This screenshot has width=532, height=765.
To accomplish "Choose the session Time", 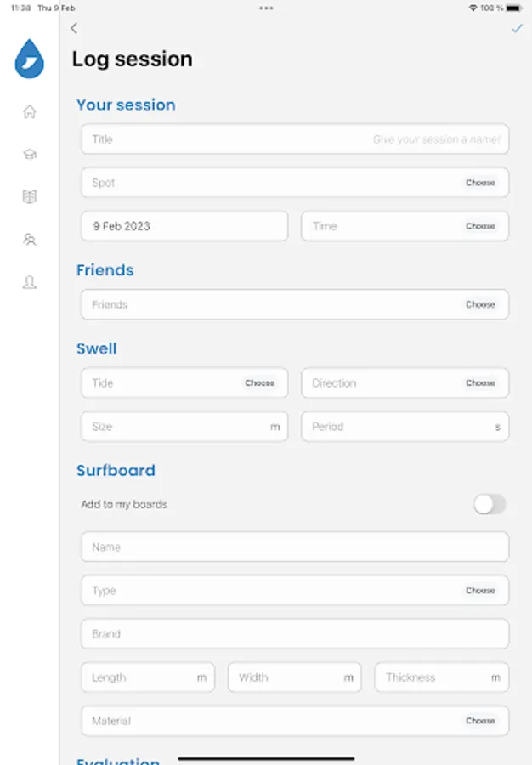I will (480, 226).
